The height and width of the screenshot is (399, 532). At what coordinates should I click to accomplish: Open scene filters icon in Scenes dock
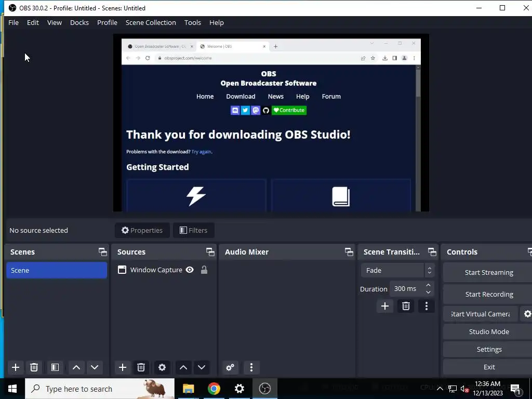click(55, 367)
